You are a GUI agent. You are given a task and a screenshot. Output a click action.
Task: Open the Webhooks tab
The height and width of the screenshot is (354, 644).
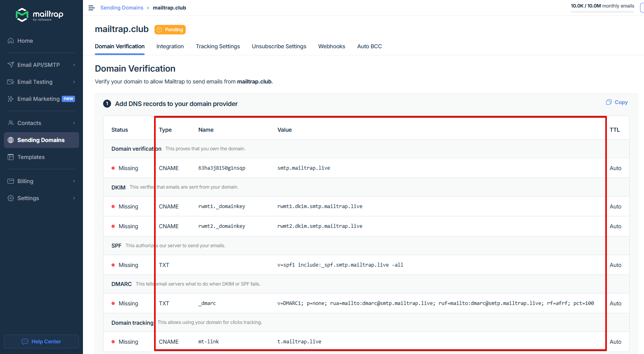pyautogui.click(x=331, y=46)
